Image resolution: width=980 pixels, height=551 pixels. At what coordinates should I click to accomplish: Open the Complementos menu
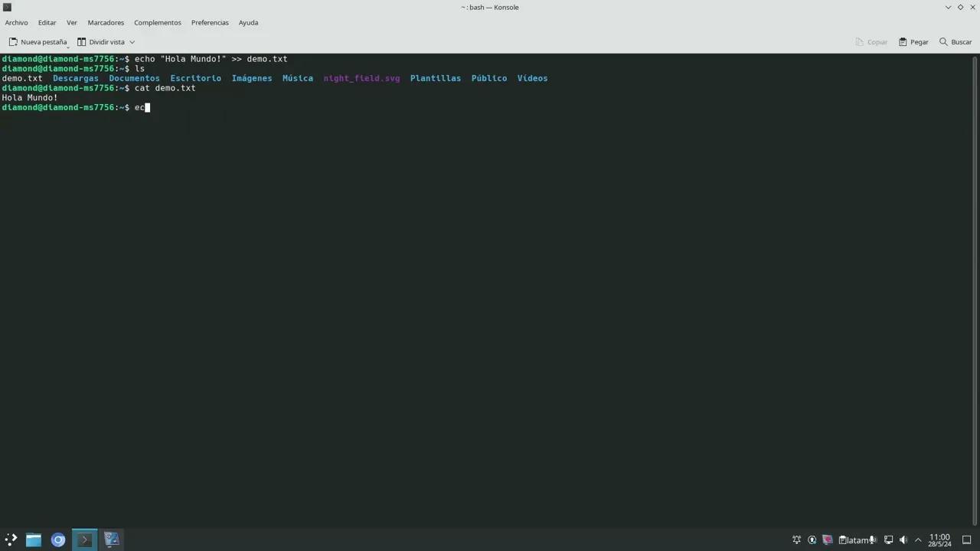[158, 22]
